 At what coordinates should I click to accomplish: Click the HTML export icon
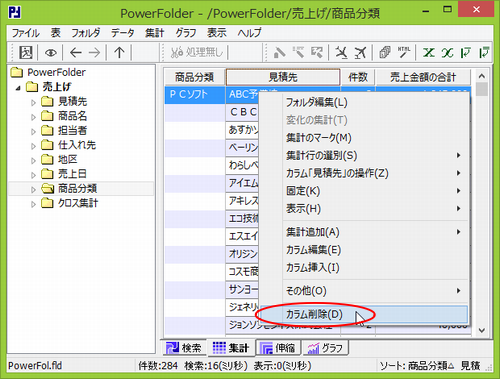(x=404, y=52)
